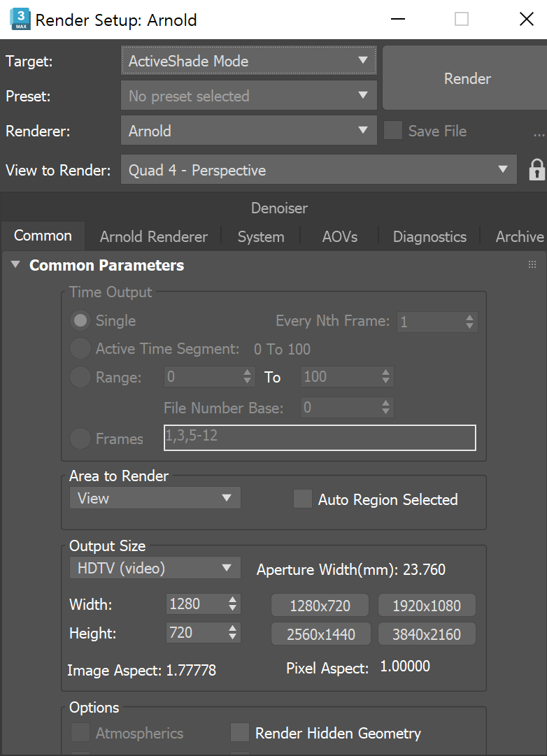
Task: Select the Frames radio button
Action: [80, 438]
